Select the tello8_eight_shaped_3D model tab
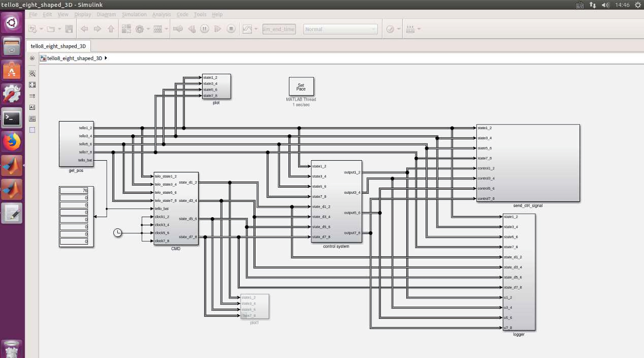Screen dimensions: 644x358 [x=58, y=46]
